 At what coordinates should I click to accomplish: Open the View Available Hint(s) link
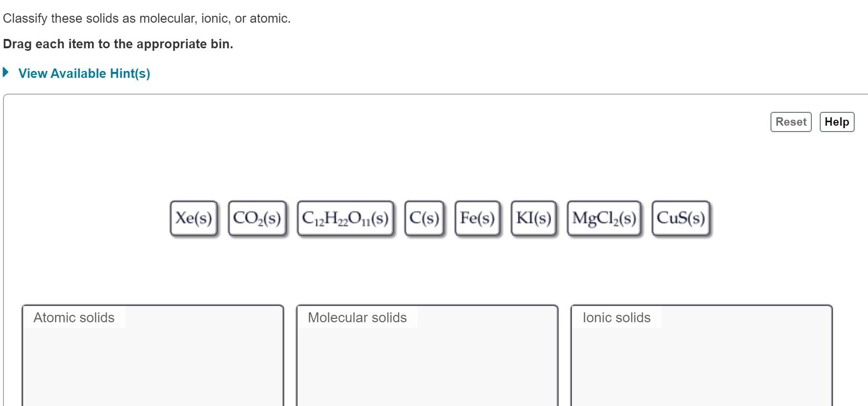(x=84, y=73)
